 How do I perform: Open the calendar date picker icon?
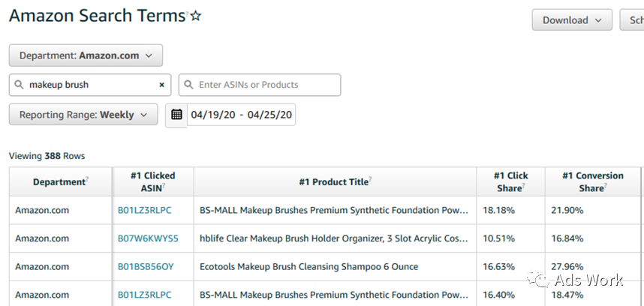(x=176, y=115)
